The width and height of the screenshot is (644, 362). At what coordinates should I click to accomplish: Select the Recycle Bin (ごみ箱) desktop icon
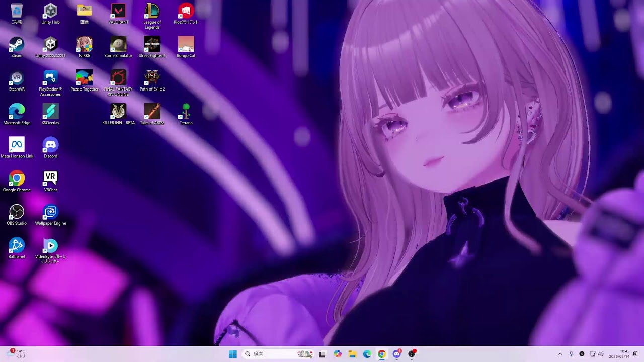(x=17, y=14)
